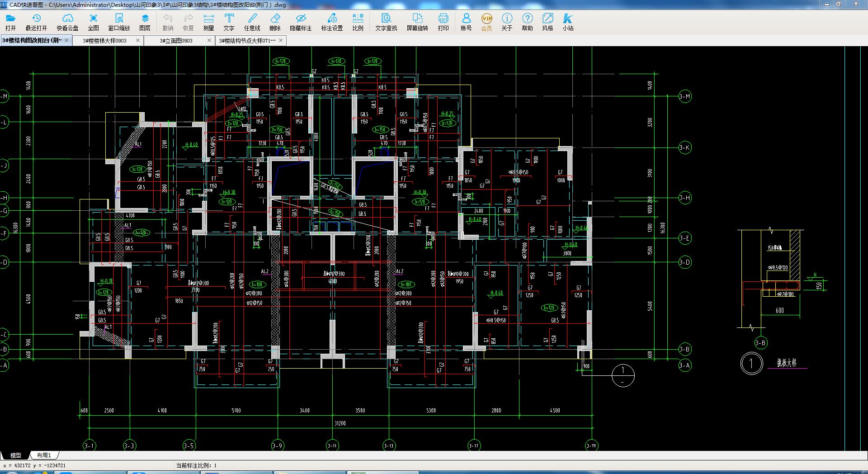Click the 恢复 redo icon

click(x=188, y=22)
